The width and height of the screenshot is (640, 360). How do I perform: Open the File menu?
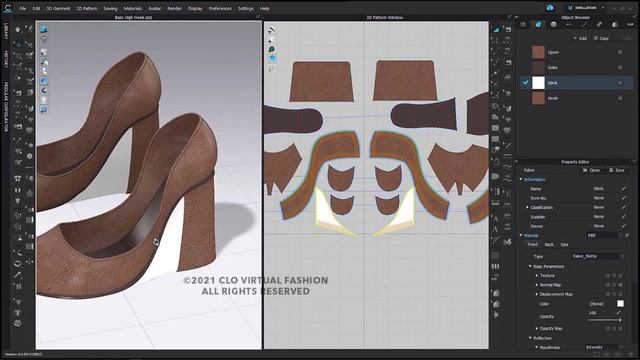(x=22, y=8)
